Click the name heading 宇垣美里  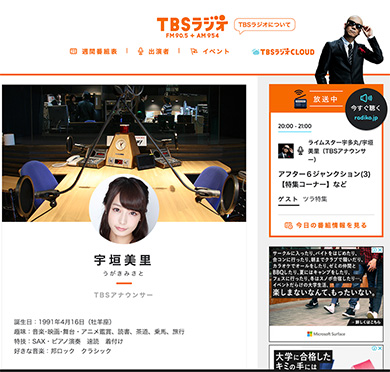123,261
